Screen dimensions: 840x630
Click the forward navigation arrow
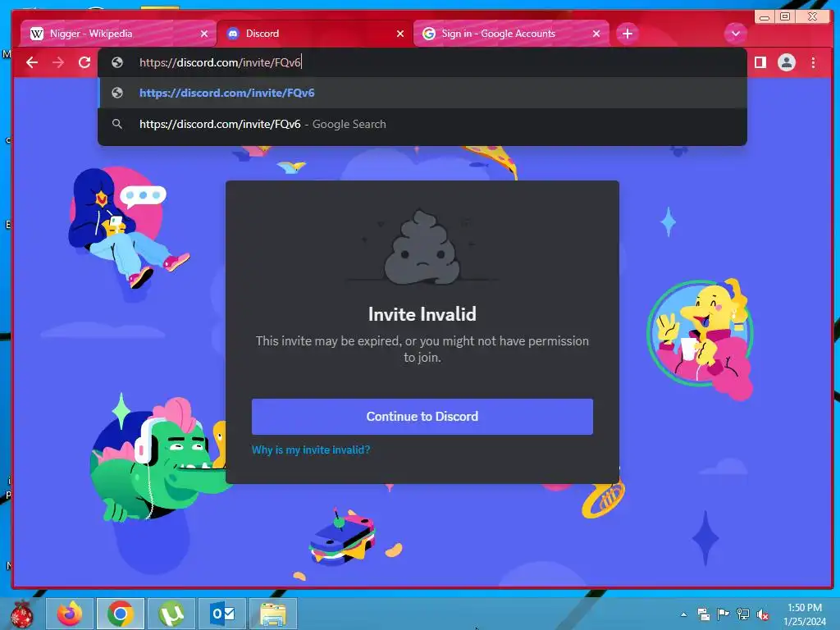[58, 62]
